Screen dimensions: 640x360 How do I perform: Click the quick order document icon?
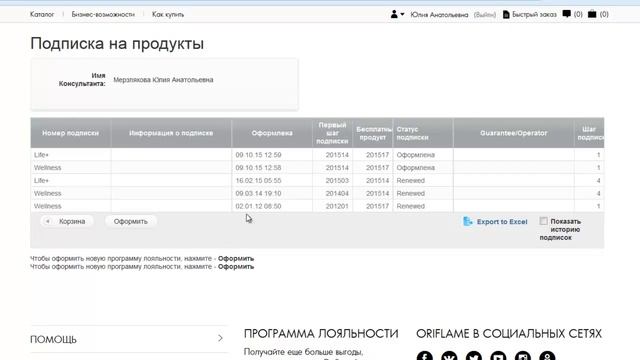[x=506, y=14]
